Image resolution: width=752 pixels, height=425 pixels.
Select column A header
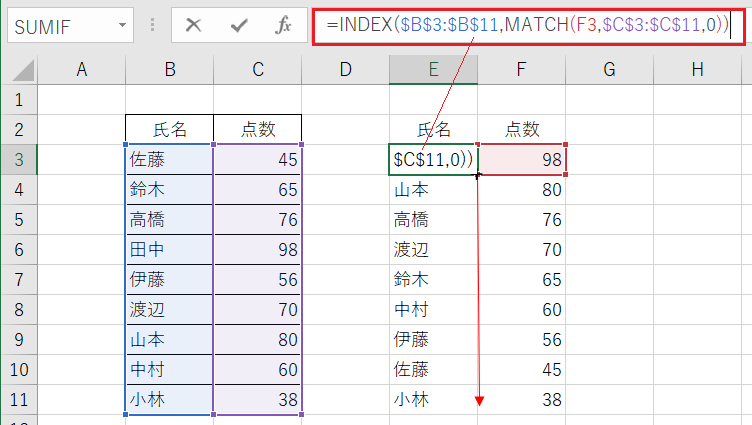[x=82, y=70]
